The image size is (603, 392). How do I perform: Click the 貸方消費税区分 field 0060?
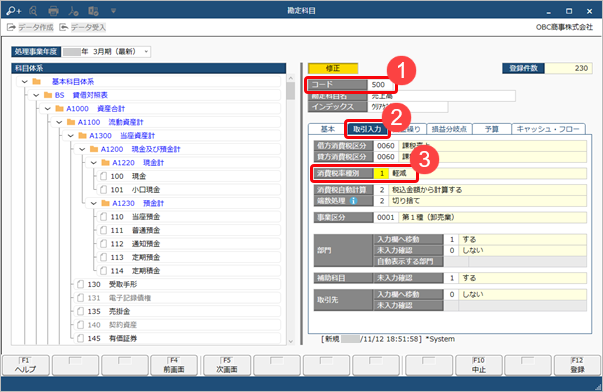386,157
